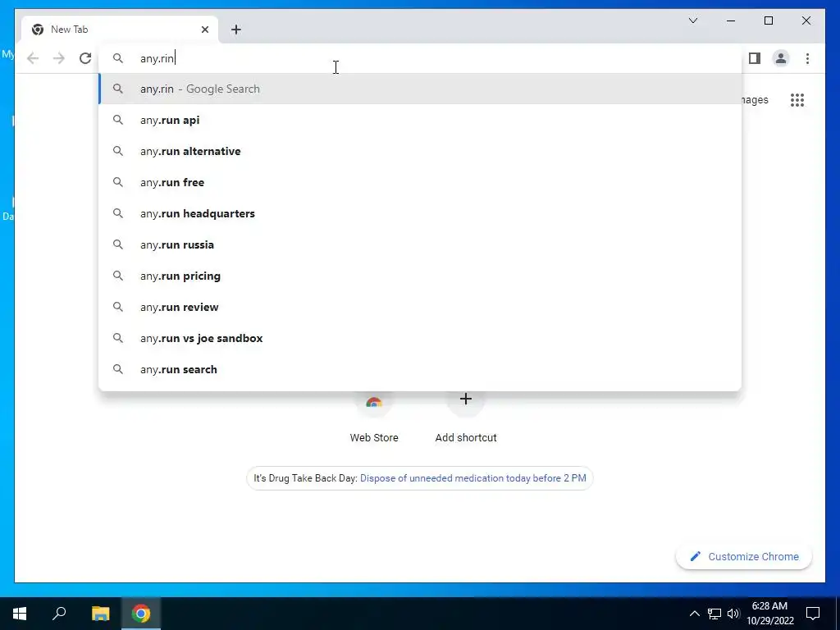
Task: Select the 'any.run search' suggestion
Action: 420,369
